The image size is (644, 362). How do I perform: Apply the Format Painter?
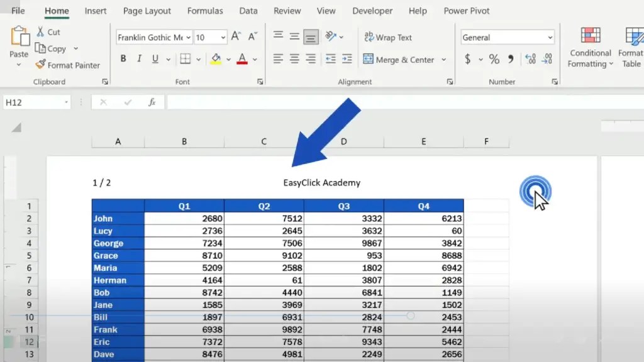pyautogui.click(x=69, y=65)
